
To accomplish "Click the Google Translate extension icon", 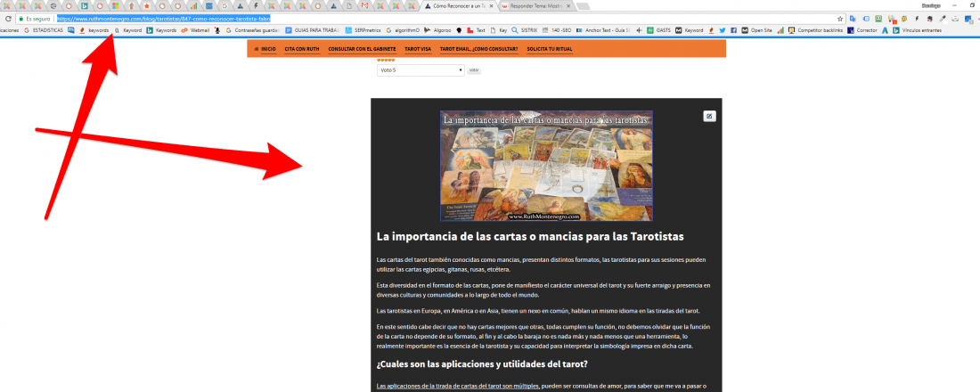I will (x=853, y=19).
